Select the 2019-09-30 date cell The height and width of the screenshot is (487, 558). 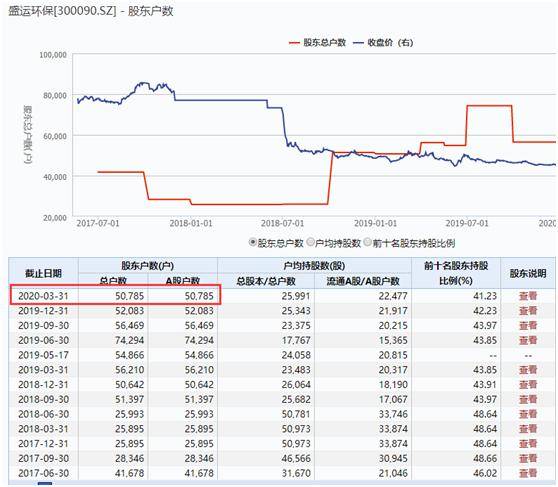(x=43, y=325)
